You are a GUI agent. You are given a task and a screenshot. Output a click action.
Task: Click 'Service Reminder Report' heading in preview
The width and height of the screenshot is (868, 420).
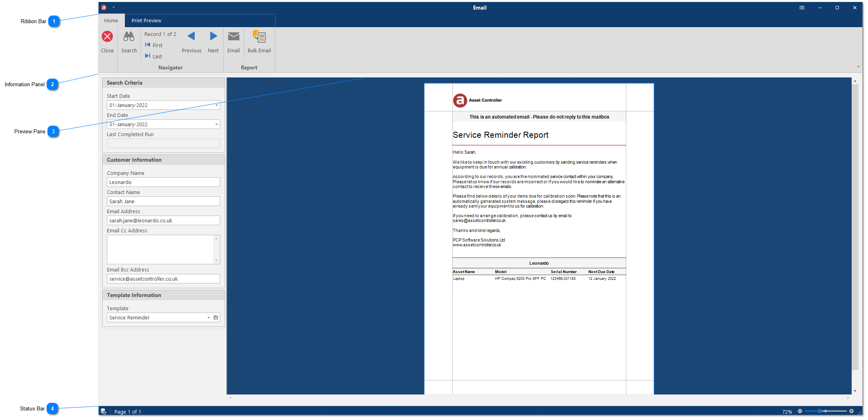point(501,135)
